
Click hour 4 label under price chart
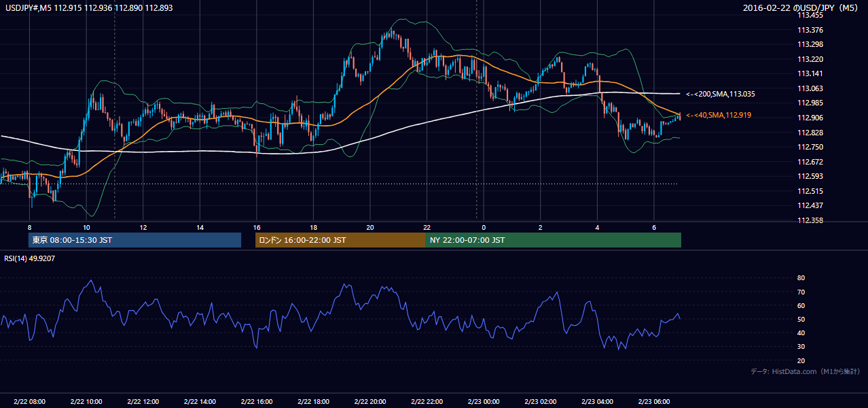tap(596, 227)
